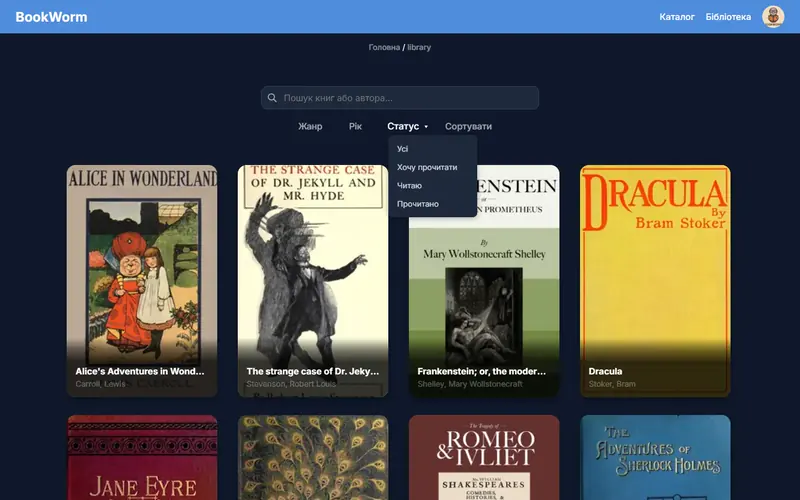Viewport: 800px width, 500px height.
Task: Click title 'The strange case of Dr. Jeky...'
Action: click(x=313, y=371)
